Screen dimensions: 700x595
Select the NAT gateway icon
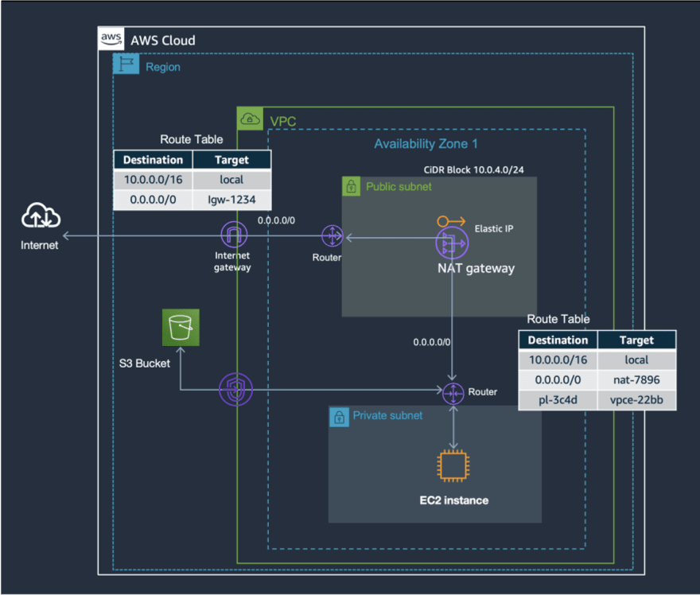click(x=452, y=243)
